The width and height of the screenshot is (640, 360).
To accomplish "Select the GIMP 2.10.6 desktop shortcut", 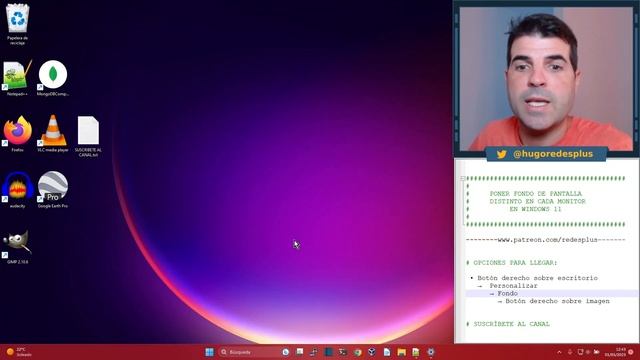I will point(18,247).
